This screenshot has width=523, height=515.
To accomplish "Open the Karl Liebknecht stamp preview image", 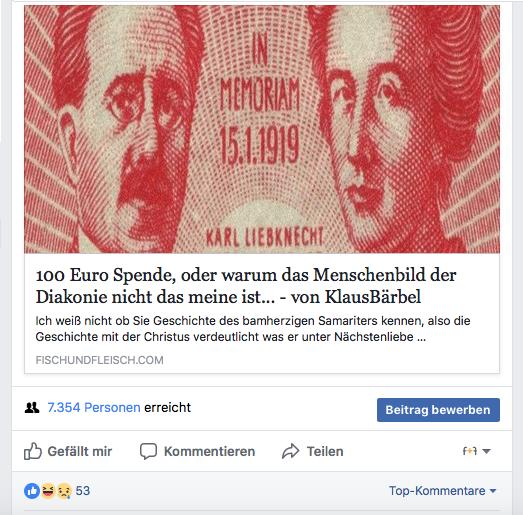I will click(x=262, y=129).
